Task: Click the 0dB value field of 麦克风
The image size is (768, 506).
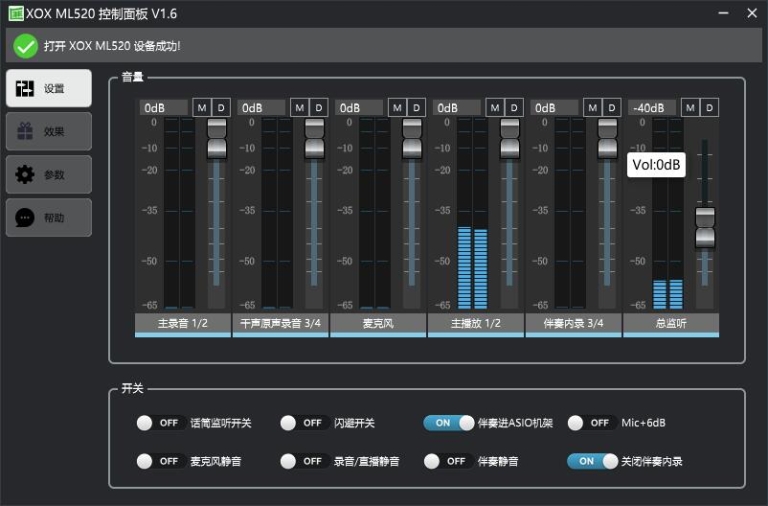Action: pos(359,108)
